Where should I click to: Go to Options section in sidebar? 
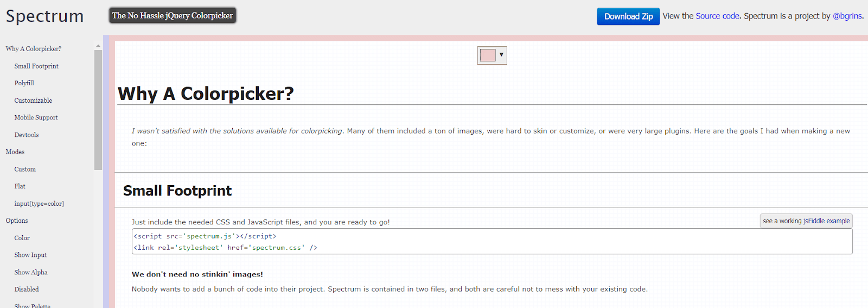[17, 221]
